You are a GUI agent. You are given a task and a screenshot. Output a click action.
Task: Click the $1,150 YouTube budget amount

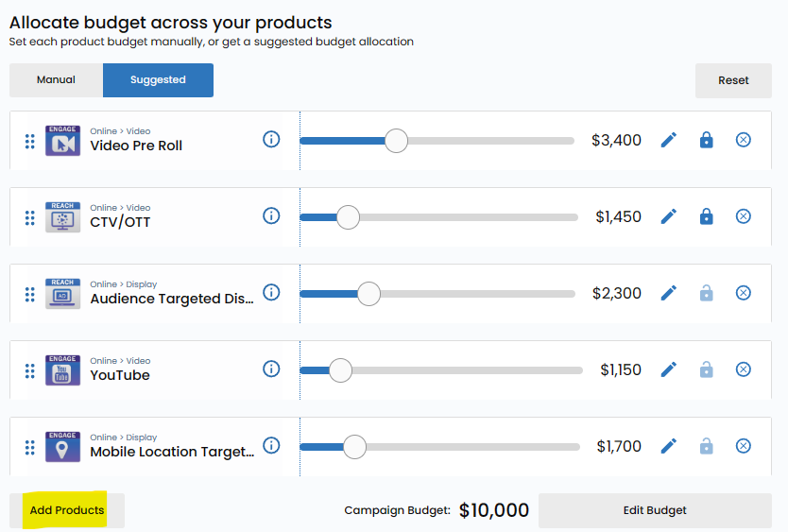[x=621, y=369]
